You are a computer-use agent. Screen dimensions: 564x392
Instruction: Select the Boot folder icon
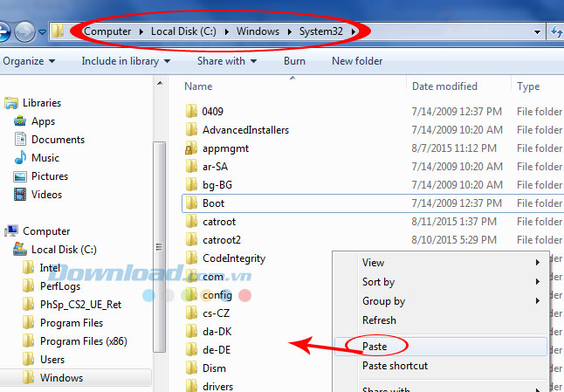tap(191, 203)
